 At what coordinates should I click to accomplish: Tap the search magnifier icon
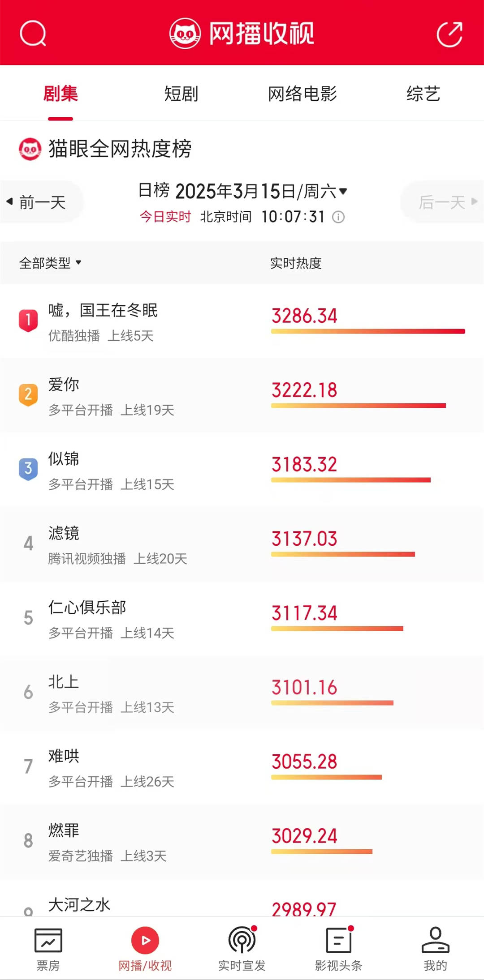click(x=33, y=33)
